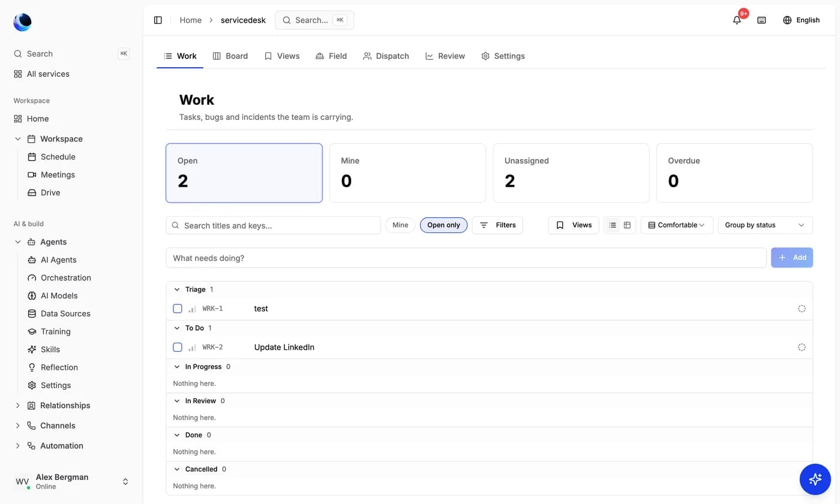
Task: Click the Add button
Action: pos(792,257)
